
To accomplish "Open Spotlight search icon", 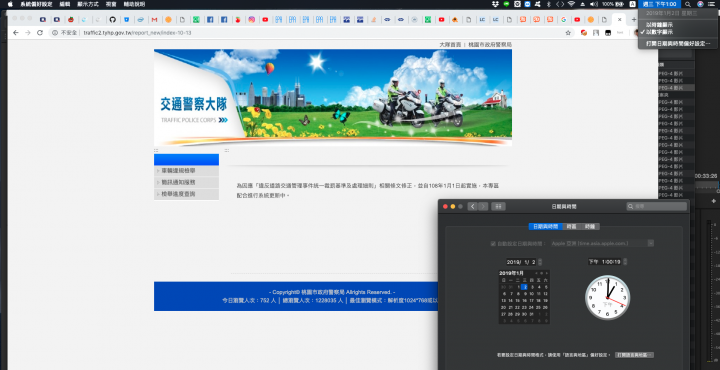I will point(687,4).
